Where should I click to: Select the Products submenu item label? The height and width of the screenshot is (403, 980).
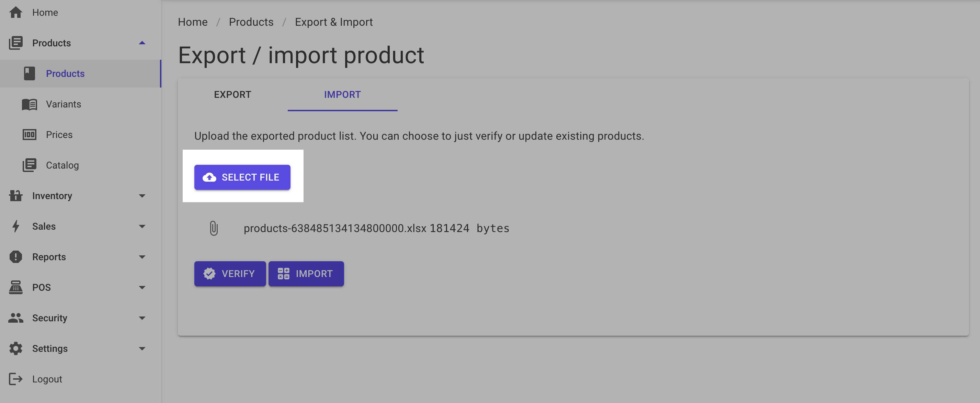[65, 73]
